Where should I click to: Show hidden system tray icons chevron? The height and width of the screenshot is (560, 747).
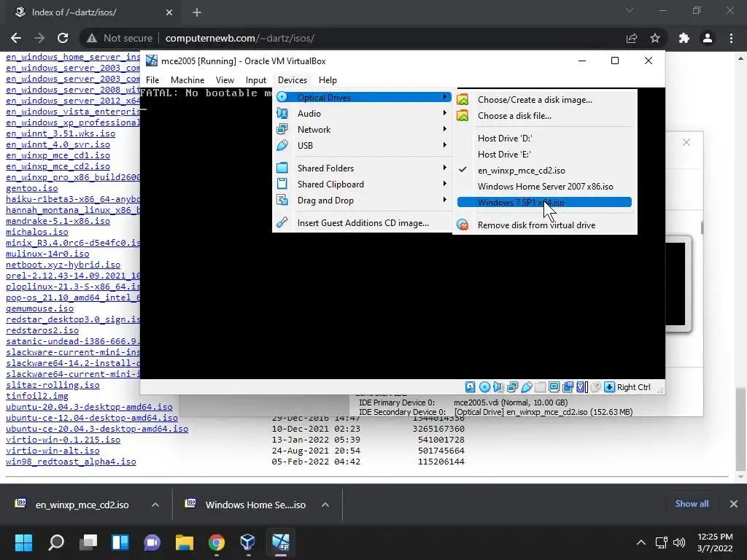click(x=641, y=542)
